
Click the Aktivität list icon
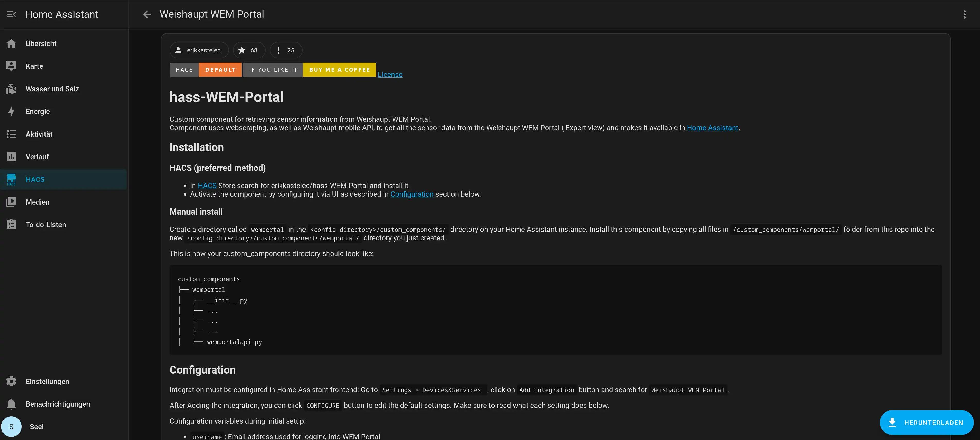click(x=11, y=134)
